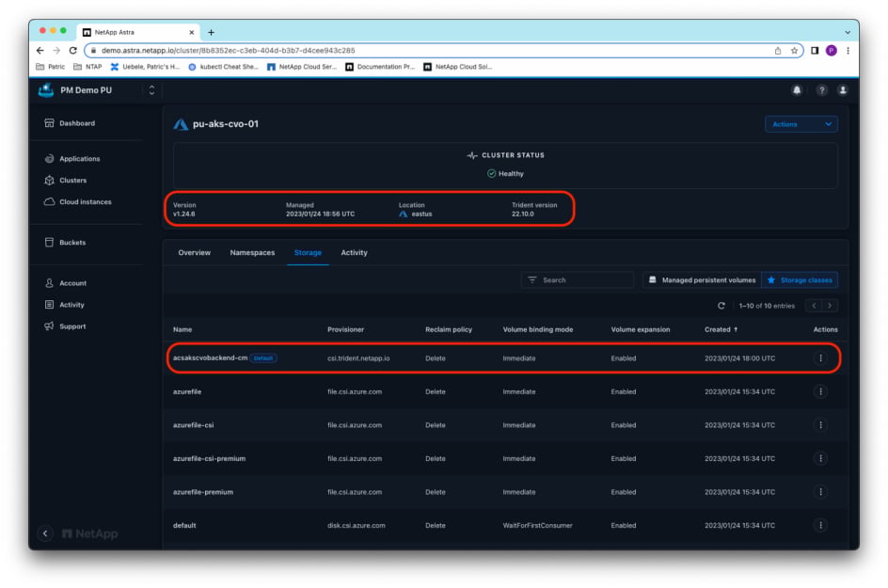Open browser share icon in address bar
Viewport: 888px width, 588px height.
pos(778,51)
